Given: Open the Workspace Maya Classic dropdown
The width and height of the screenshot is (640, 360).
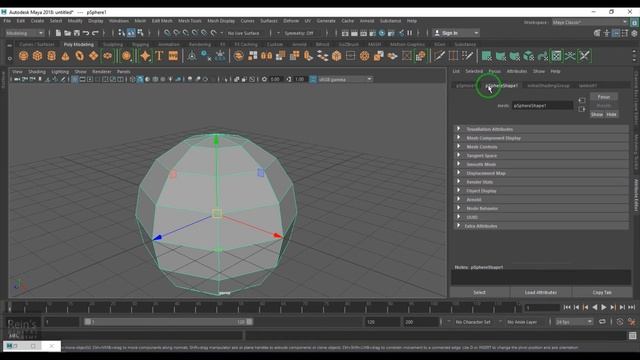Looking at the screenshot, I should point(590,22).
